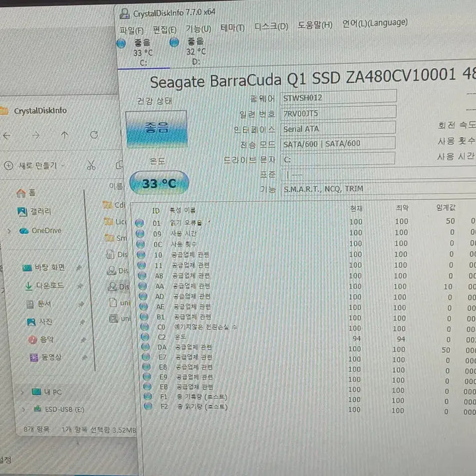
Task: Click the status icon of row C0
Action: click(x=145, y=327)
